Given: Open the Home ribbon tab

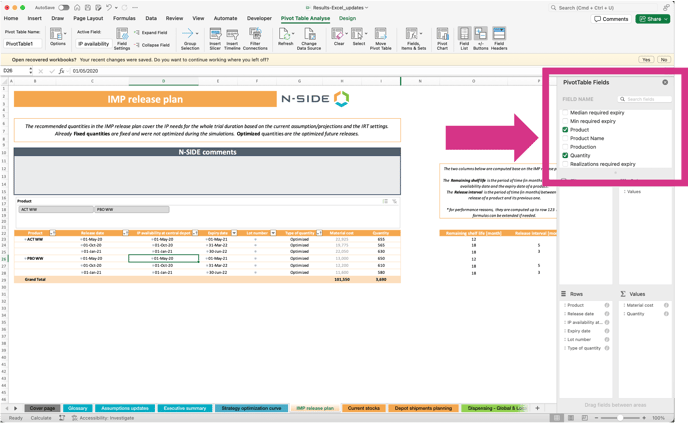Looking at the screenshot, I should 11,18.
